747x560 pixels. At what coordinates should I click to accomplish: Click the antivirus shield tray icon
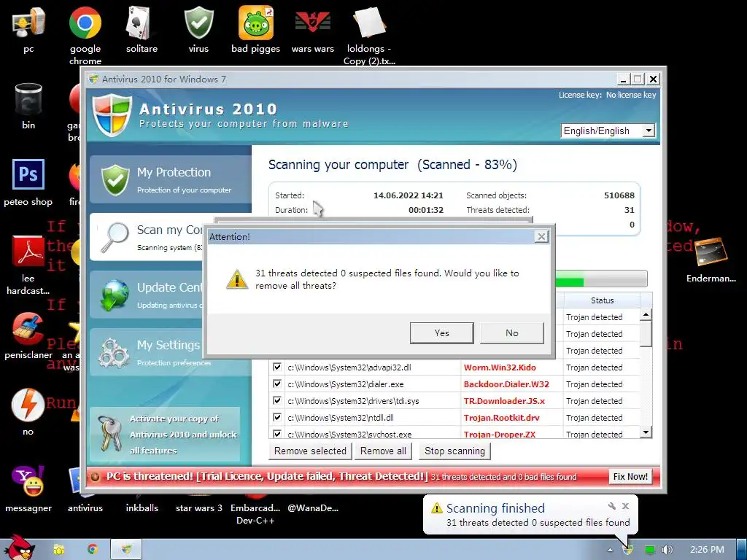click(628, 550)
